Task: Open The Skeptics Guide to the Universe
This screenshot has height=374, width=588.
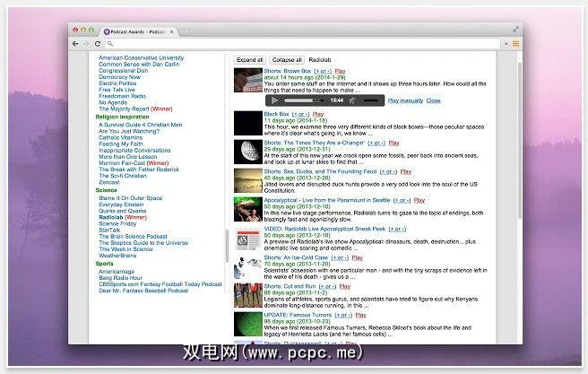Action: (143, 243)
